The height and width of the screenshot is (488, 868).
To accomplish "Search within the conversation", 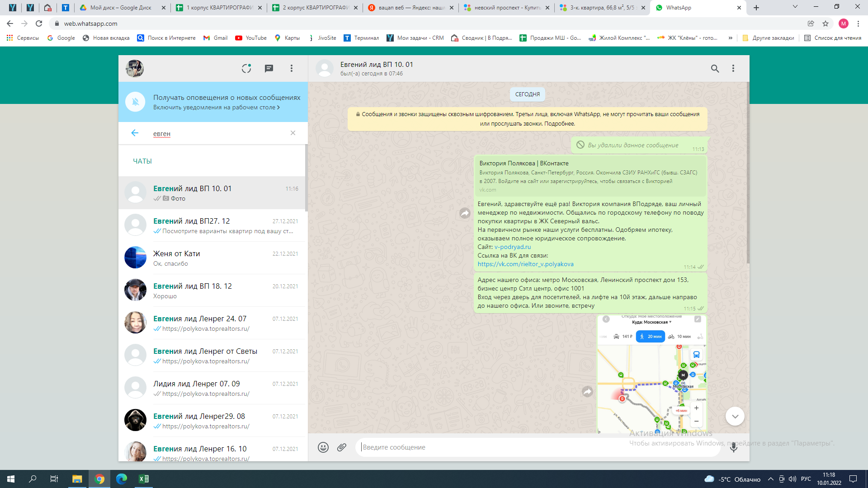I will pyautogui.click(x=715, y=68).
